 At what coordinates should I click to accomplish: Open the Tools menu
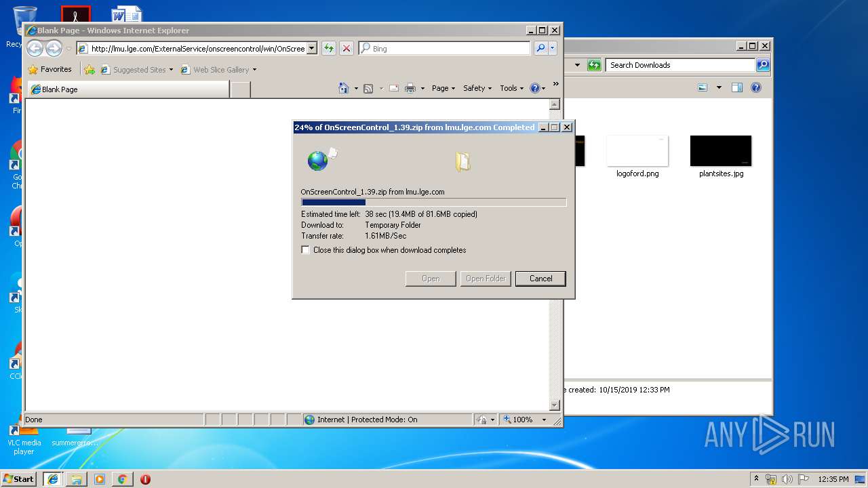pos(511,88)
